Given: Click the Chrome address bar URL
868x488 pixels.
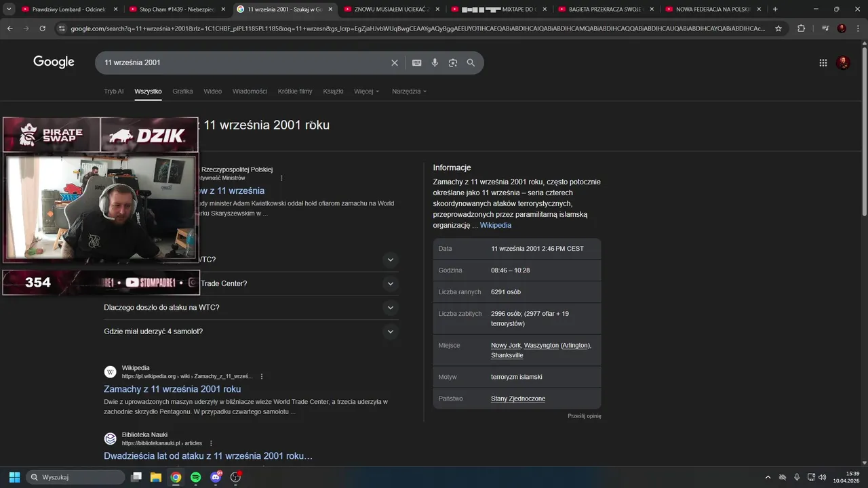Looking at the screenshot, I should pyautogui.click(x=417, y=28).
